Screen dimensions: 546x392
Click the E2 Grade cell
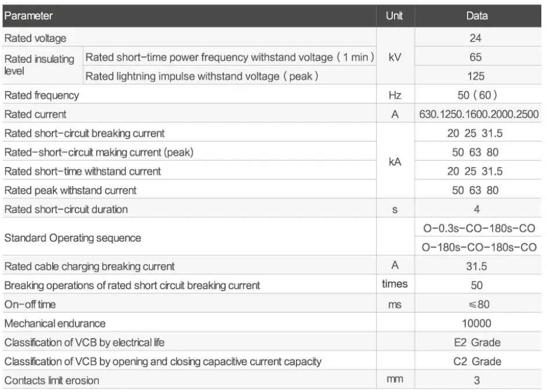(477, 343)
